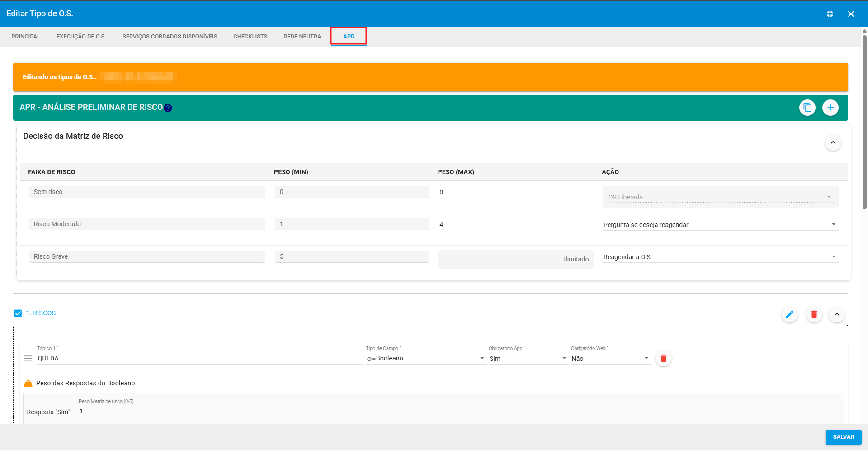Collapse the Decisão da Matriz de Risco panel

coord(833,143)
